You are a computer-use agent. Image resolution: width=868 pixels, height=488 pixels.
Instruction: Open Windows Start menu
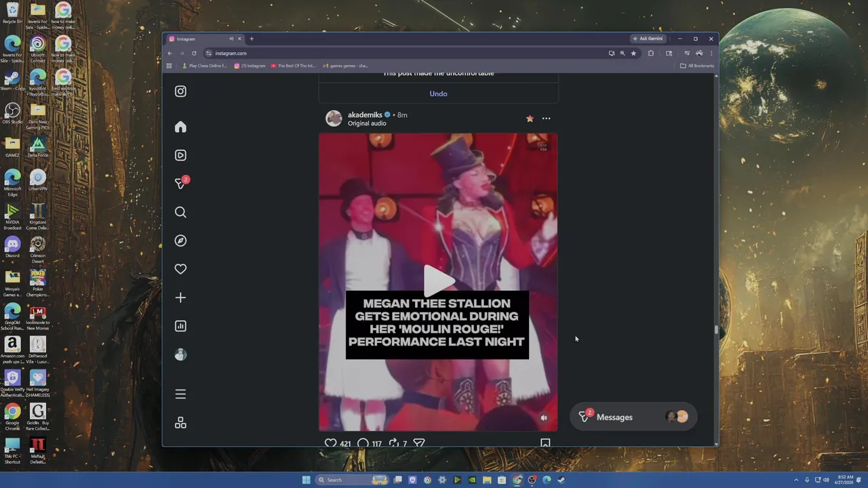[306, 480]
